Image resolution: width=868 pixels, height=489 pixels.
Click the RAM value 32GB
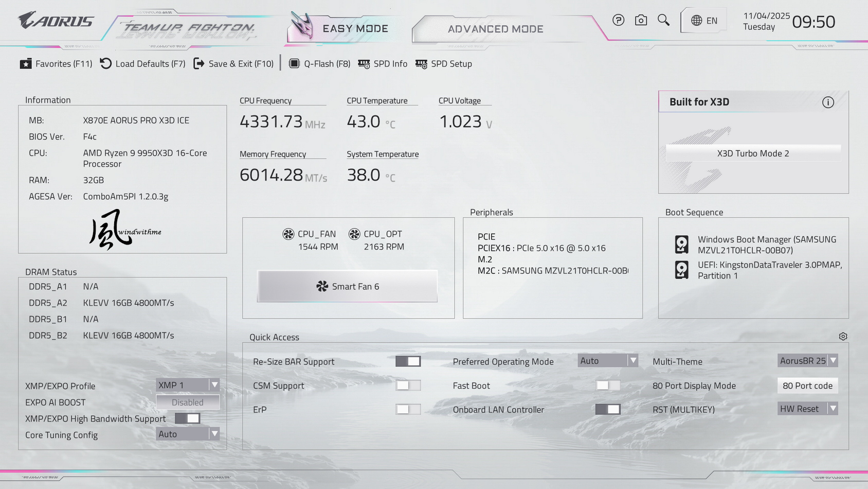94,180
